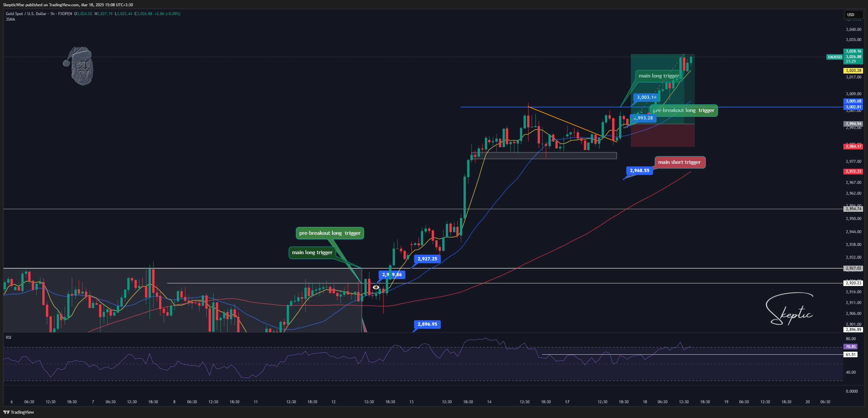Select the 3SMA indicator label
Image resolution: width=868 pixels, height=418 pixels.
[x=10, y=19]
